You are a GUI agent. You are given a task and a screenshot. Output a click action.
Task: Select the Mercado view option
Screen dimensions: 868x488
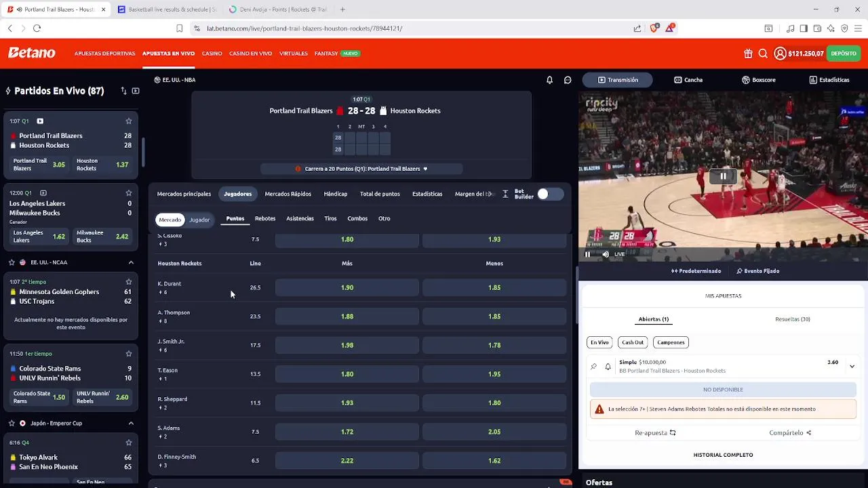point(170,220)
